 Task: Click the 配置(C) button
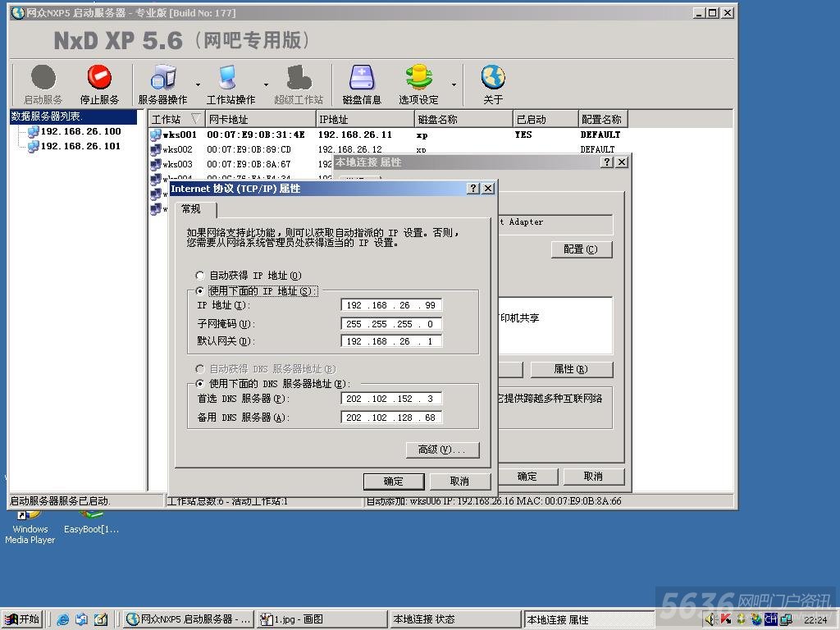582,249
